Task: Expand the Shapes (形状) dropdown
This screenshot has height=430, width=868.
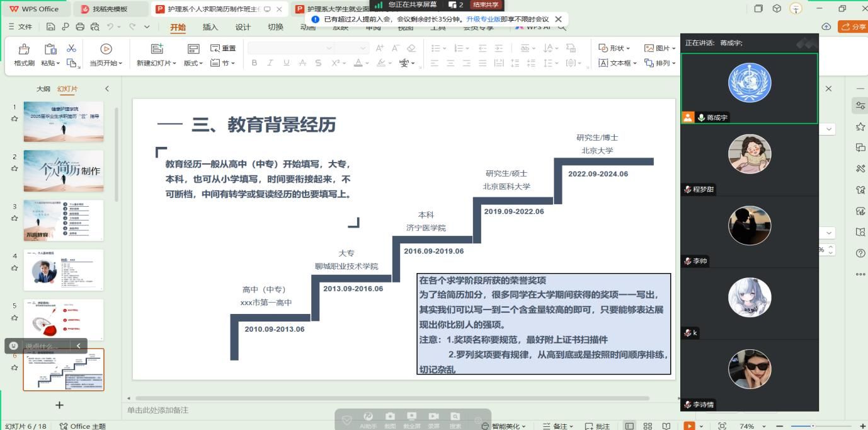Action: pos(614,49)
